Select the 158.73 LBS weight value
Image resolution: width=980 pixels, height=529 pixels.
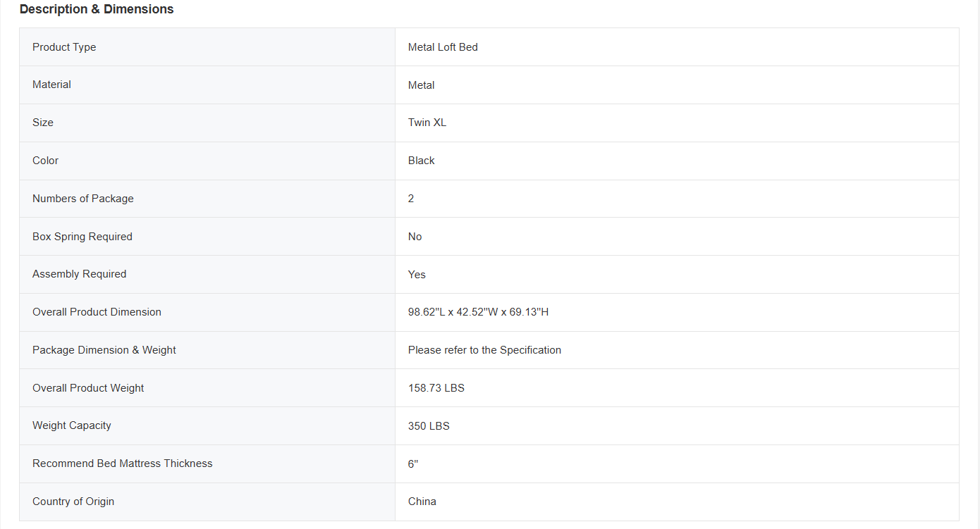[436, 388]
